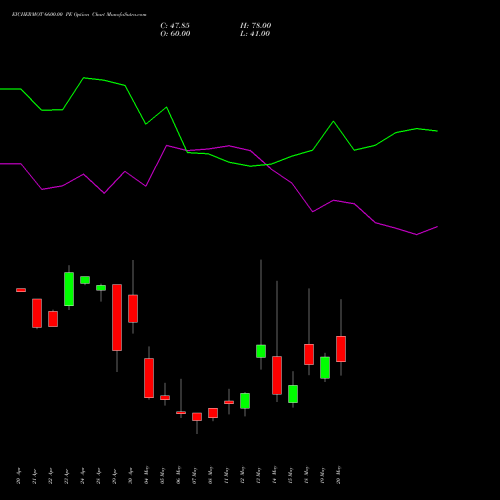Click the 23 Apr date label
Image resolution: width=500 pixels, height=500 pixels.
click(x=66, y=476)
